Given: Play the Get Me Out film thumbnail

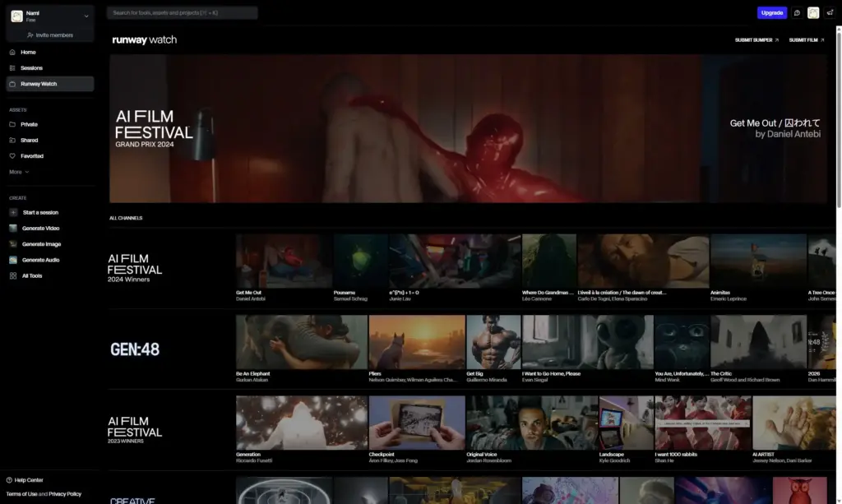Looking at the screenshot, I should click(284, 261).
